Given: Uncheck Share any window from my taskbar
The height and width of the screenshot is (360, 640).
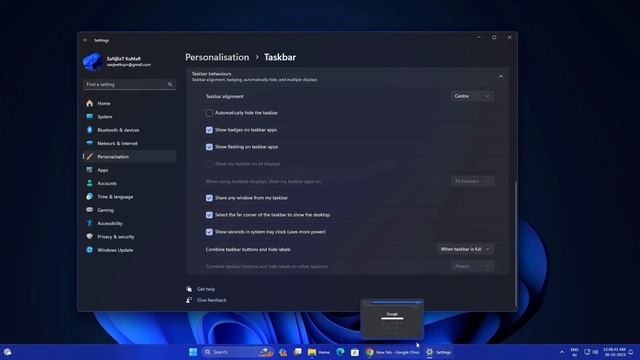Looking at the screenshot, I should point(209,198).
